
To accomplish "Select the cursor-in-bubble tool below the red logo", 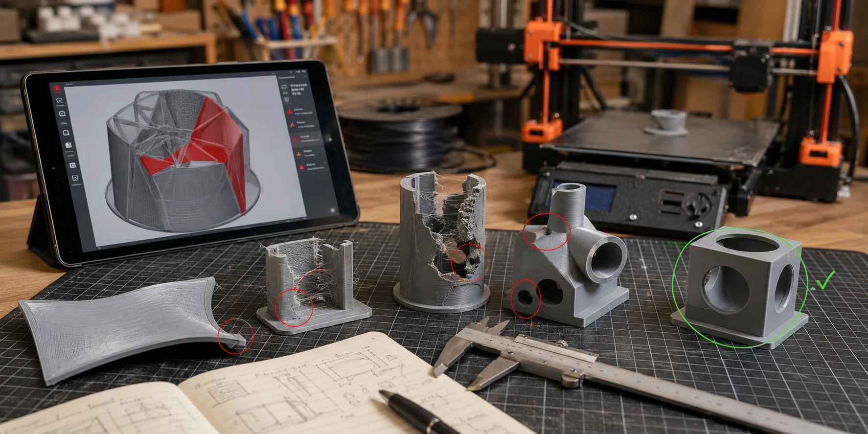I will pyautogui.click(x=59, y=100).
